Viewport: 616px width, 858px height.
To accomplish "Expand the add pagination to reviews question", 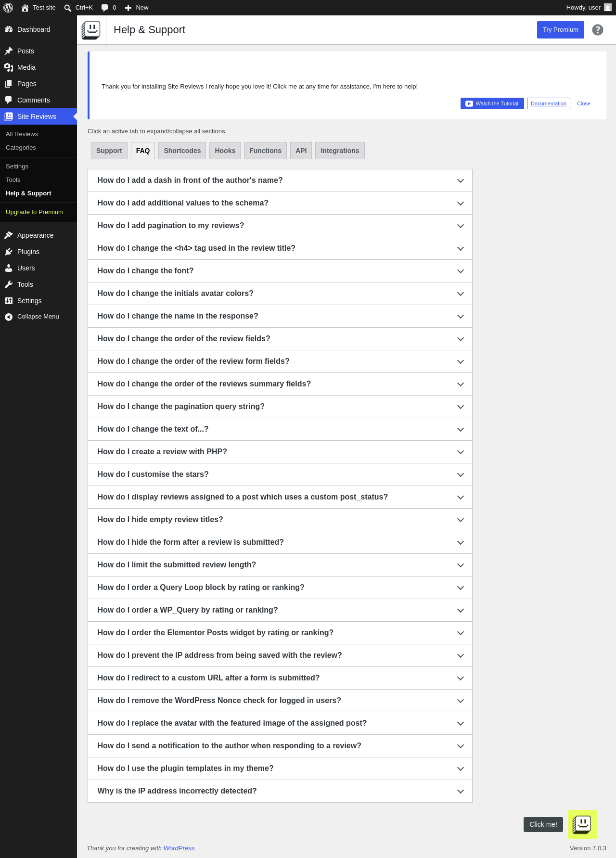I will coord(280,226).
